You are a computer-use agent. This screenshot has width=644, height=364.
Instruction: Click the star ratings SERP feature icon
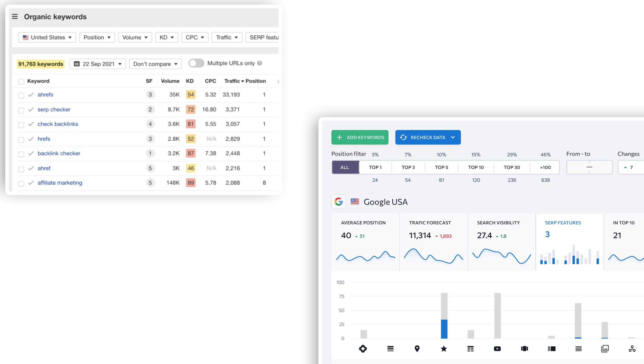tap(444, 349)
